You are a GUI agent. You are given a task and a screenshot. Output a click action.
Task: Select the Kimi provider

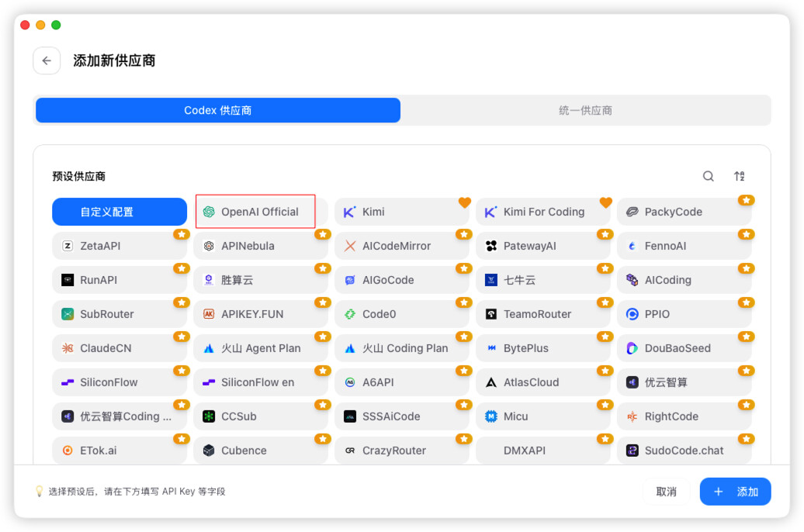[x=402, y=212]
